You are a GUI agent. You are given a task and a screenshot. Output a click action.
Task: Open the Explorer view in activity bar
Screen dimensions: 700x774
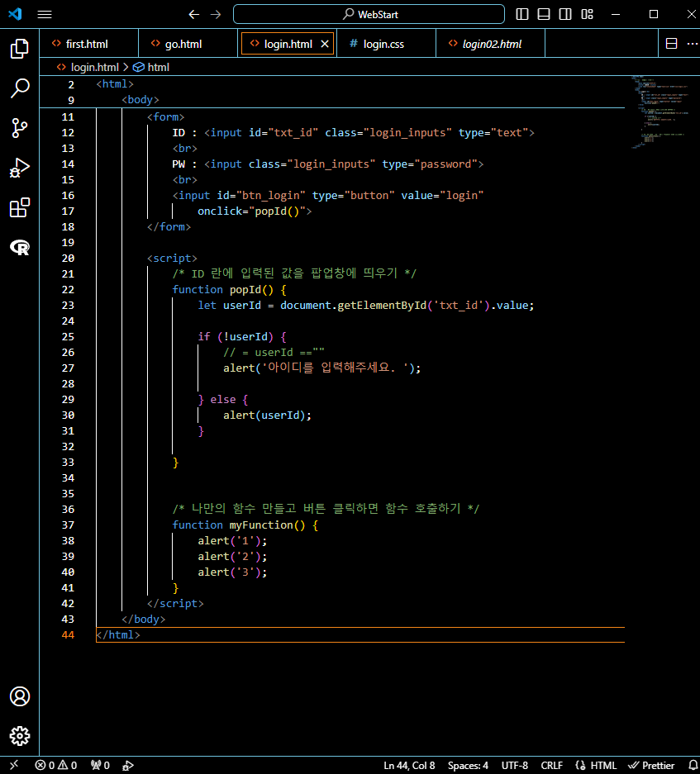[x=20, y=49]
